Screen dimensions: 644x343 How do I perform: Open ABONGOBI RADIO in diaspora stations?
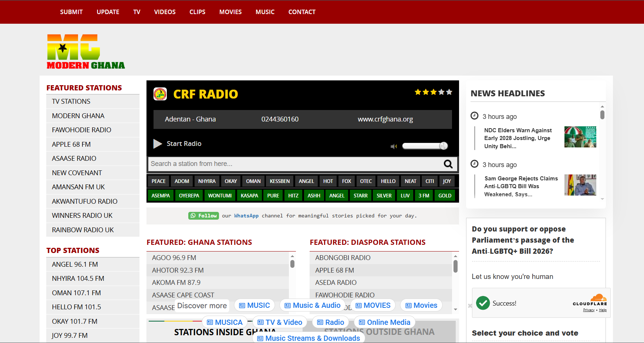[381, 258]
